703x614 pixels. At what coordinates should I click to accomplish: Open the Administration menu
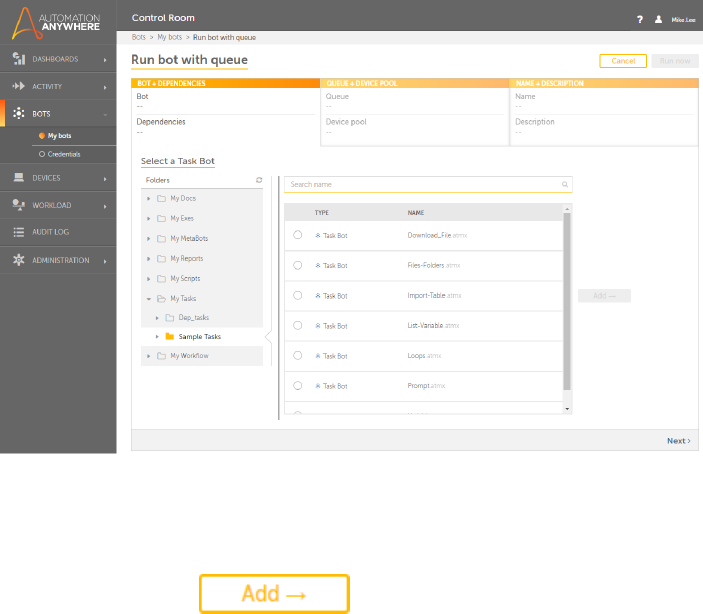58,260
